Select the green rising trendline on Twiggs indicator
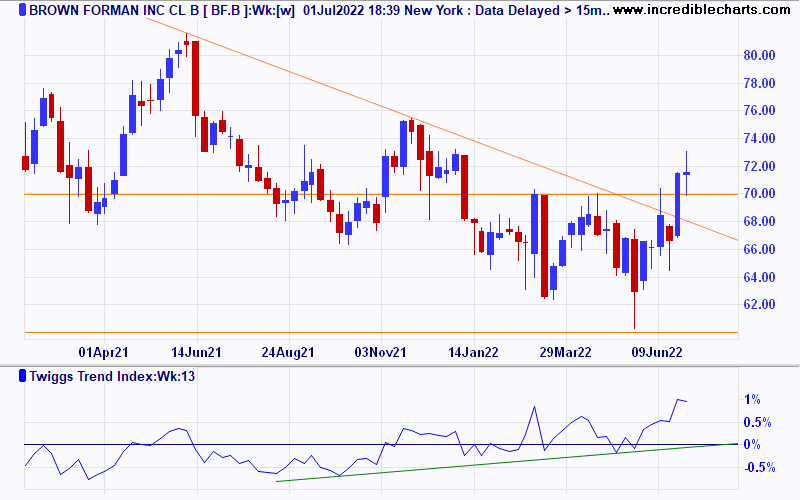 507,462
